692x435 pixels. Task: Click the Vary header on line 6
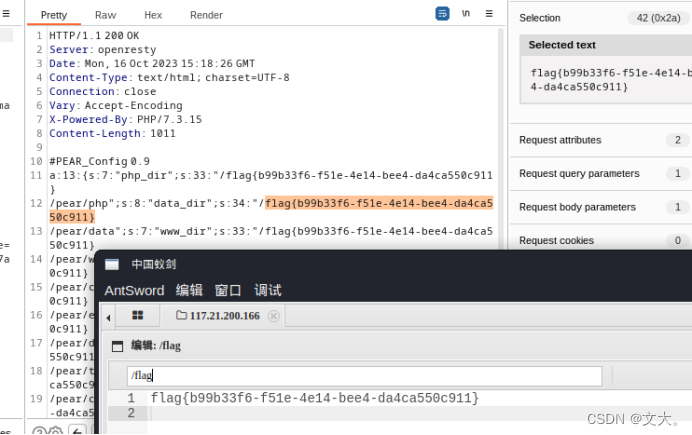pos(62,105)
